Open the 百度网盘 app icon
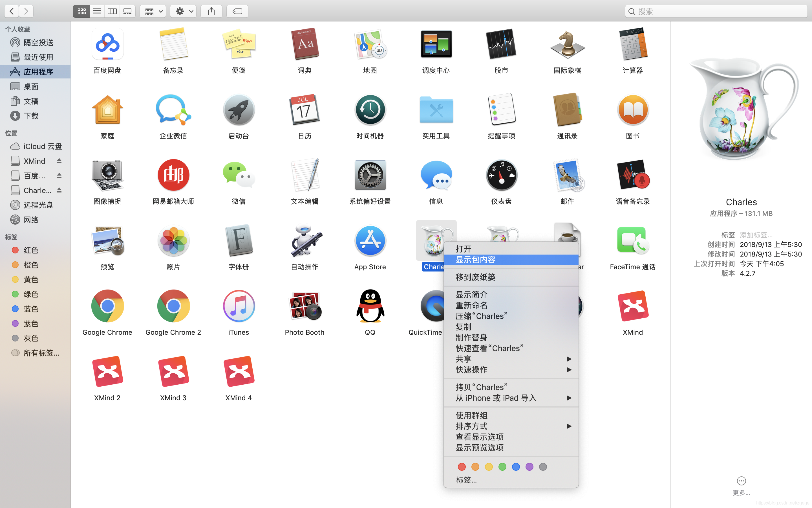 point(107,44)
